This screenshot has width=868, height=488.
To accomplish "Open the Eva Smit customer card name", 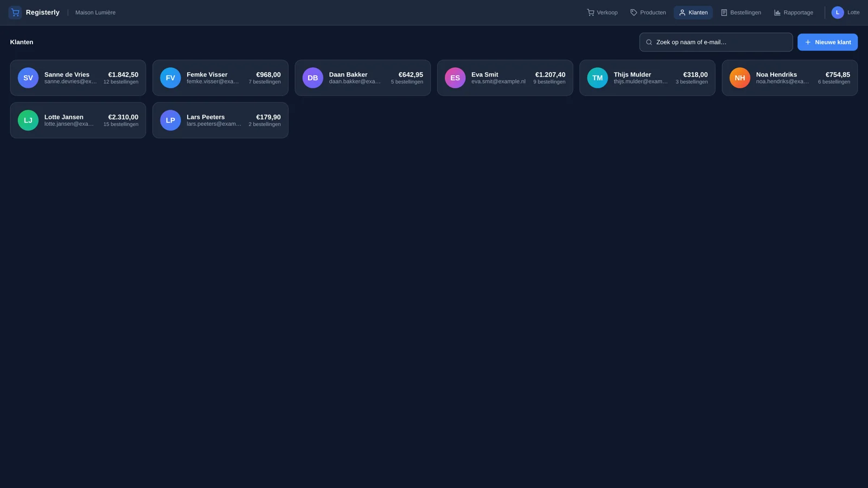I will 484,75.
